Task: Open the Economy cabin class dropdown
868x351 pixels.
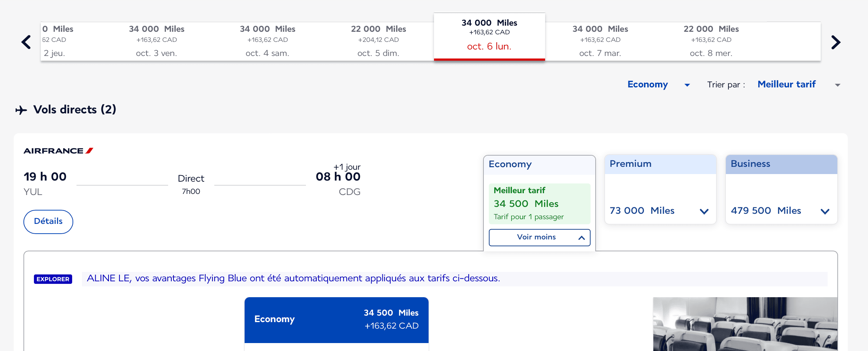Action: (659, 84)
